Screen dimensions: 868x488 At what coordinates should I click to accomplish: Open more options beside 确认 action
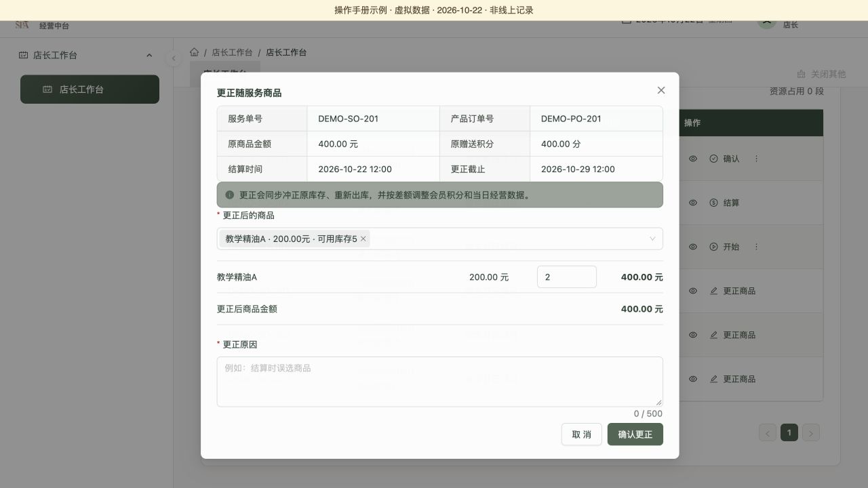tap(757, 159)
